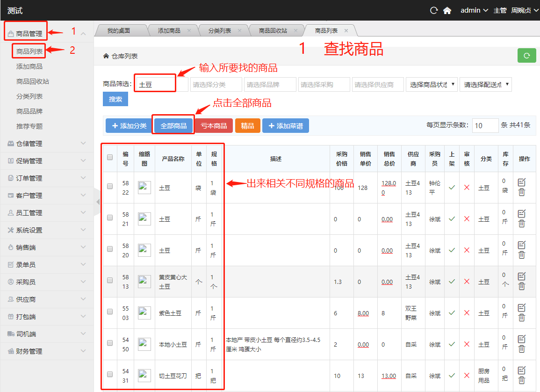Select checkbox for 黄皮黄心大土豆 row
540x392 pixels.
tap(110, 280)
